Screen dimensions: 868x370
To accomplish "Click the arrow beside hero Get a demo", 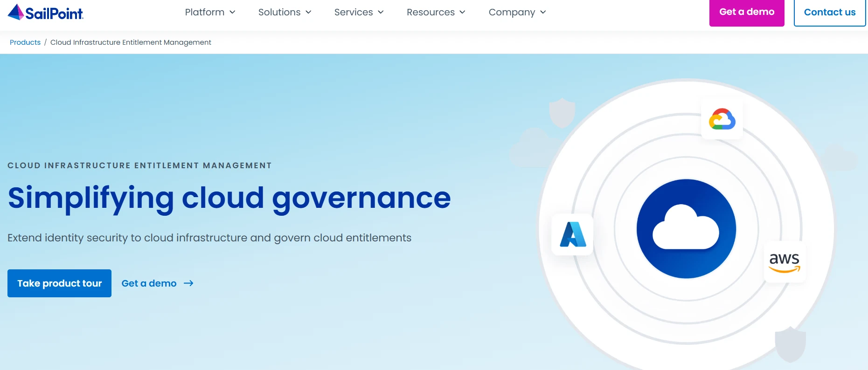I will click(188, 283).
